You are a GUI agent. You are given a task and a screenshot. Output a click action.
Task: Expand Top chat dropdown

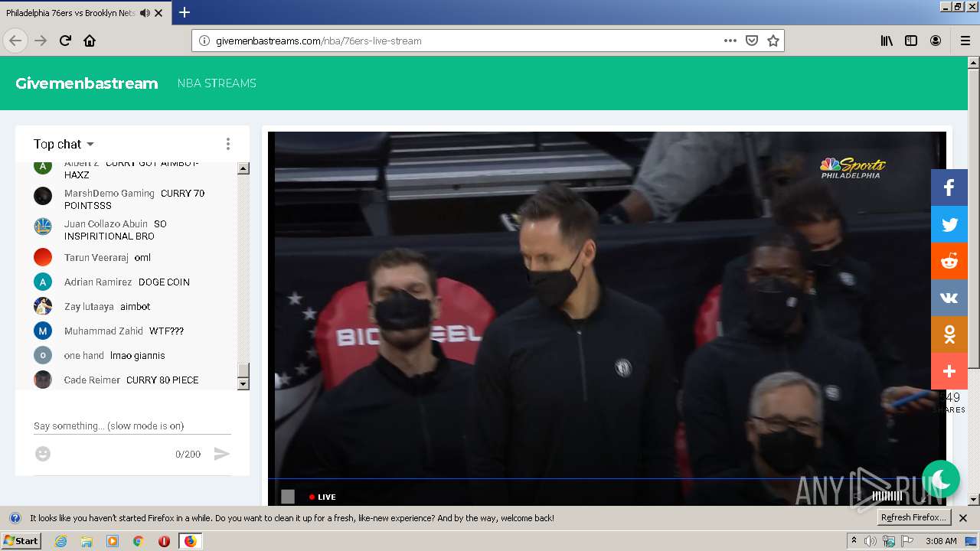64,144
